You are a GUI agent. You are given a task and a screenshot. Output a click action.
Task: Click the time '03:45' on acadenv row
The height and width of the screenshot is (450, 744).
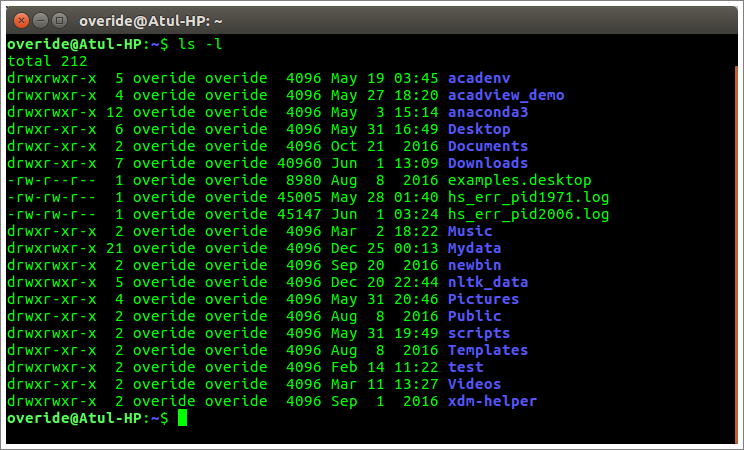[416, 78]
